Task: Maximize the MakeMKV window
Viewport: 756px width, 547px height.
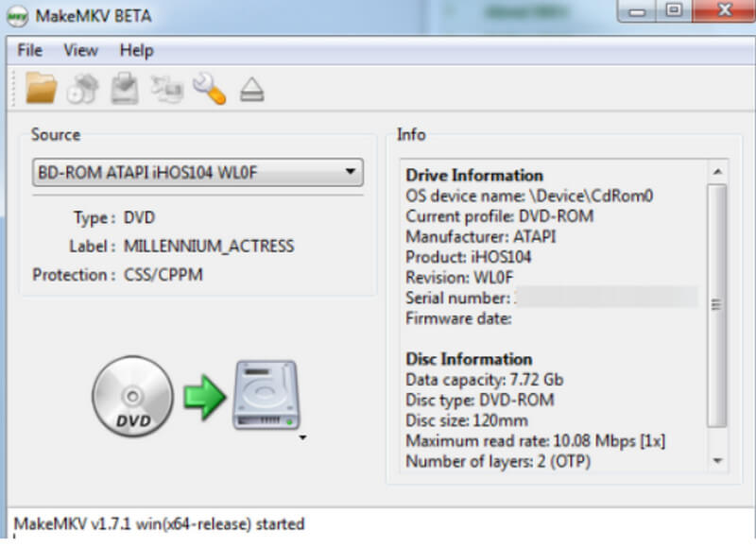Action: click(674, 10)
